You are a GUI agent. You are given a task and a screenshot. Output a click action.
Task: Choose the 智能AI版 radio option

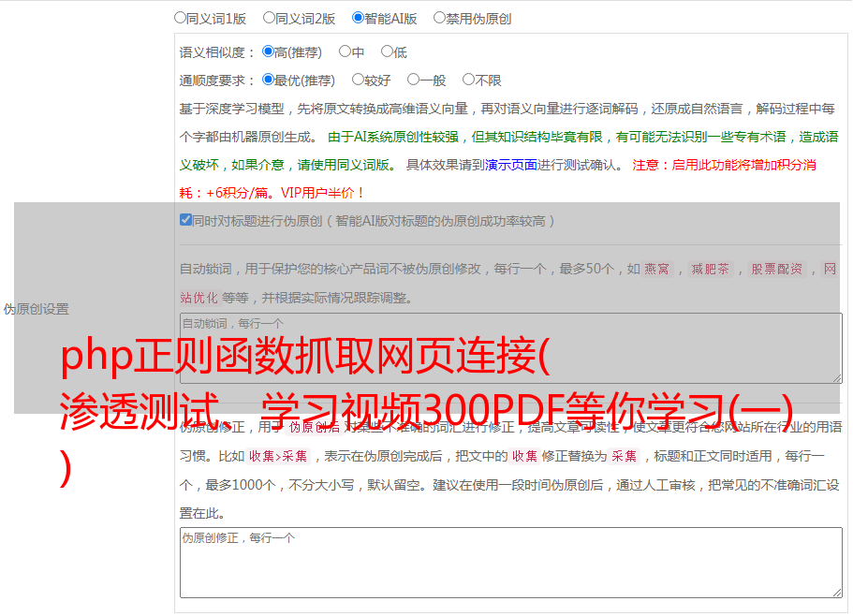(x=358, y=18)
